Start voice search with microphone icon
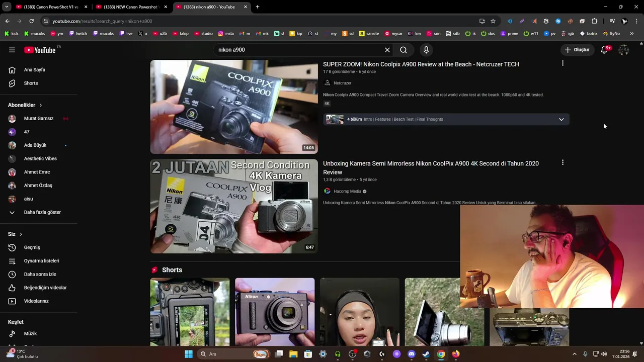 tap(426, 50)
